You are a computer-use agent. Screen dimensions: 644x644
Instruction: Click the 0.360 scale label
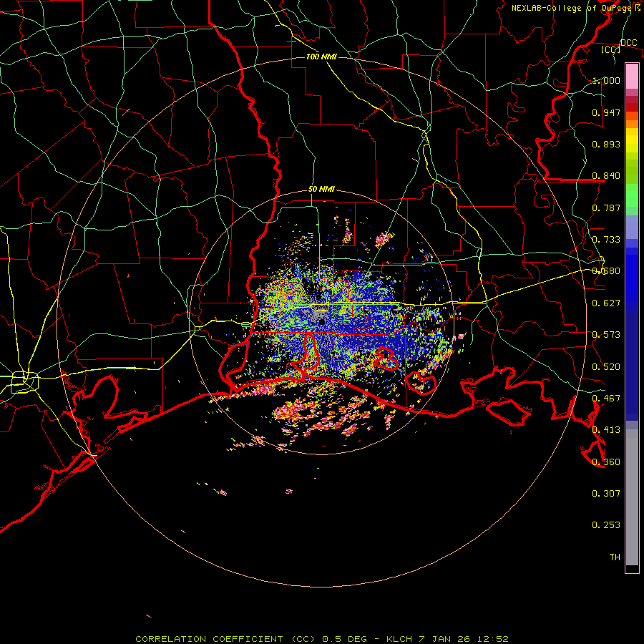click(606, 462)
